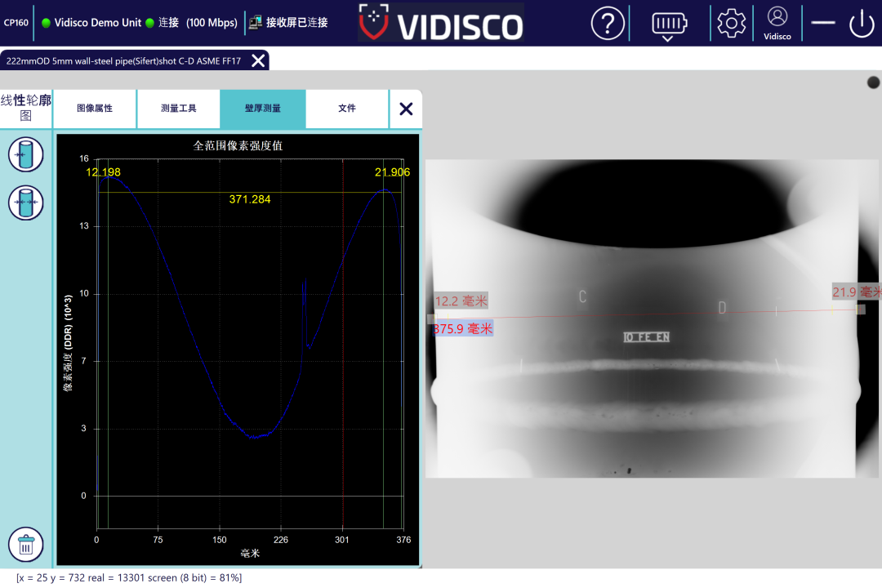Image resolution: width=882 pixels, height=588 pixels.
Task: Click the Vidisco Demo Unit label
Action: tap(98, 23)
